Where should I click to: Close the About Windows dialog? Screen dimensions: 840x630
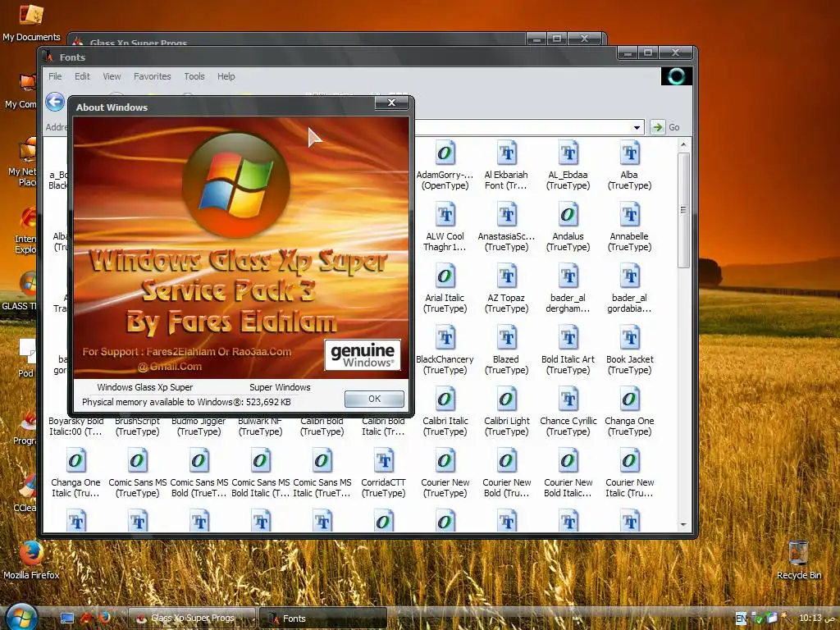[391, 103]
